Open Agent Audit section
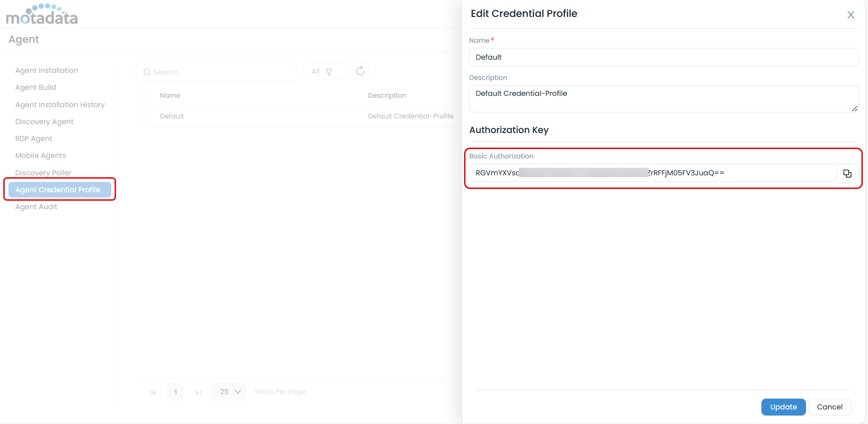 36,207
